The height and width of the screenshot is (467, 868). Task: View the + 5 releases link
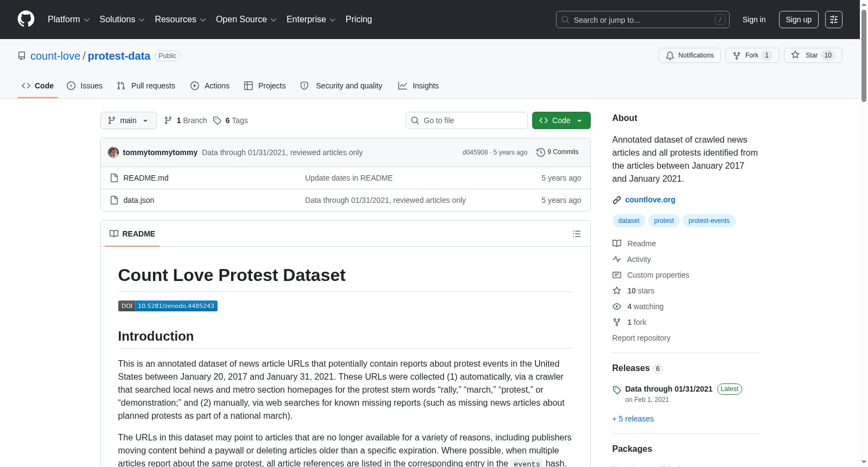coord(633,419)
